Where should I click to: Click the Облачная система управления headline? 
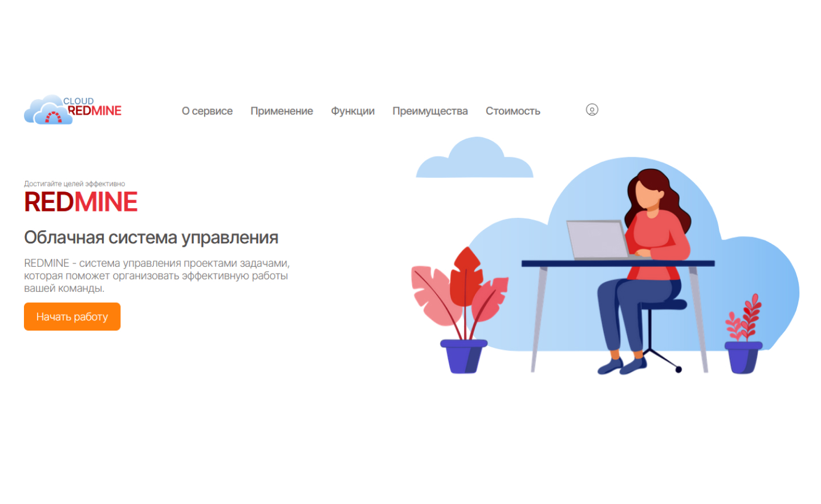151,237
